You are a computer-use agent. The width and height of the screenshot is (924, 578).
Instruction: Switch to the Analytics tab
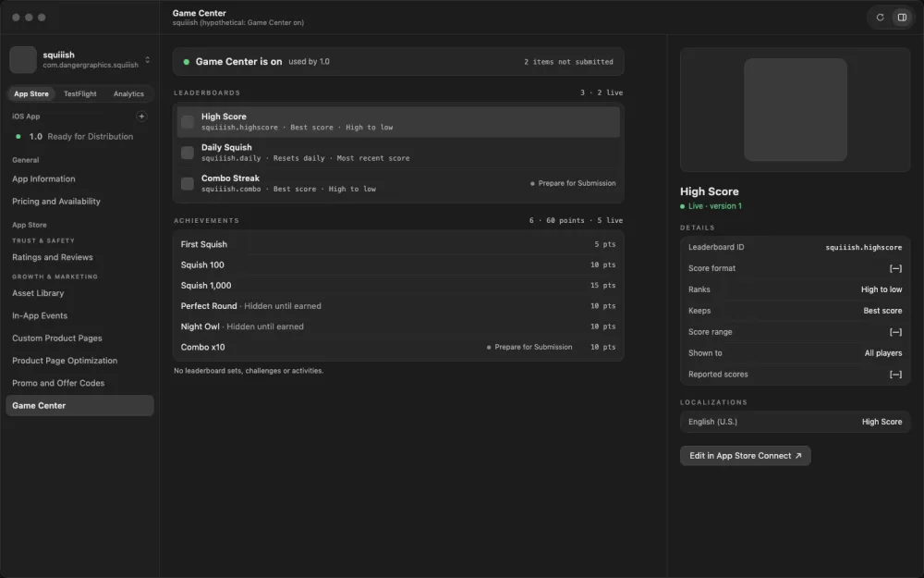(x=128, y=93)
